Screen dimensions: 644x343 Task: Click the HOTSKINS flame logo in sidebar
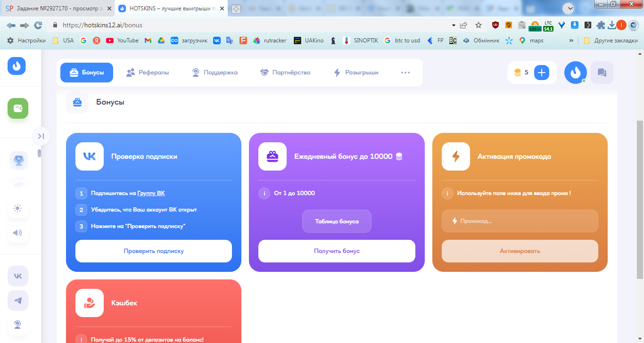pyautogui.click(x=17, y=66)
